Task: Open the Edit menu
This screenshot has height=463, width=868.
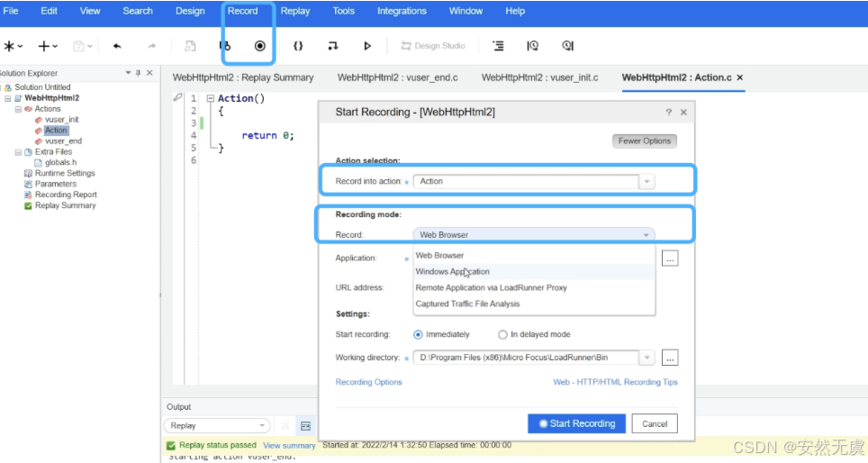Action: click(x=49, y=11)
